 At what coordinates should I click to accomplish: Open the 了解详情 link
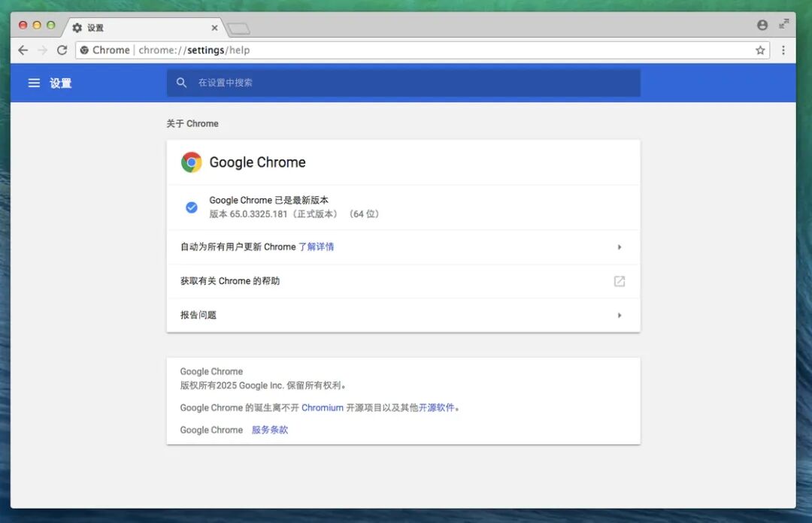[x=316, y=247]
